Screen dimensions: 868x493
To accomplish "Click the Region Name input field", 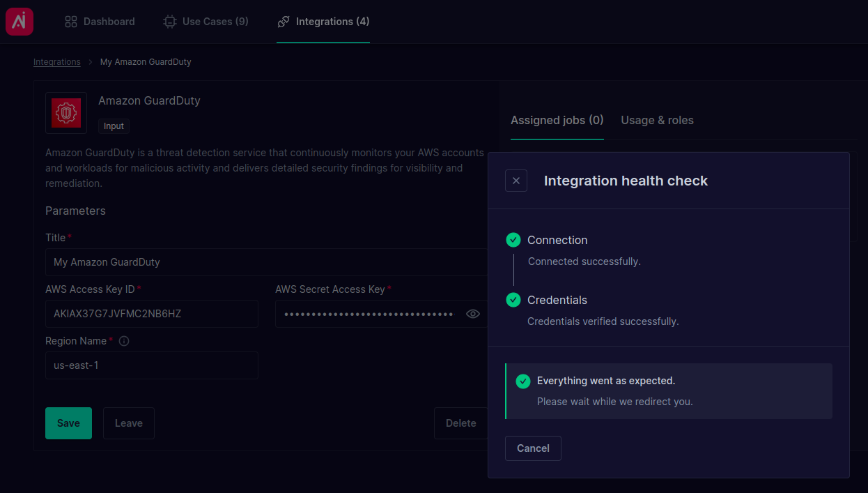I will click(x=152, y=365).
